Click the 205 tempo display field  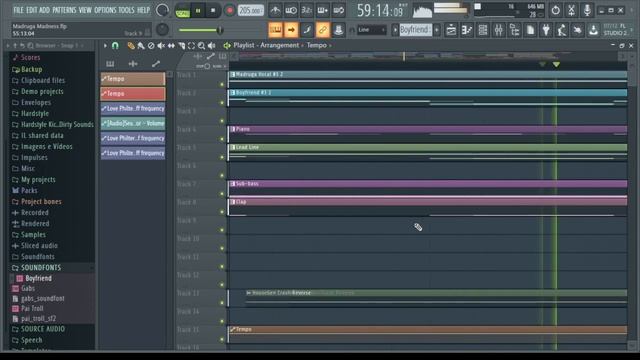(x=251, y=10)
